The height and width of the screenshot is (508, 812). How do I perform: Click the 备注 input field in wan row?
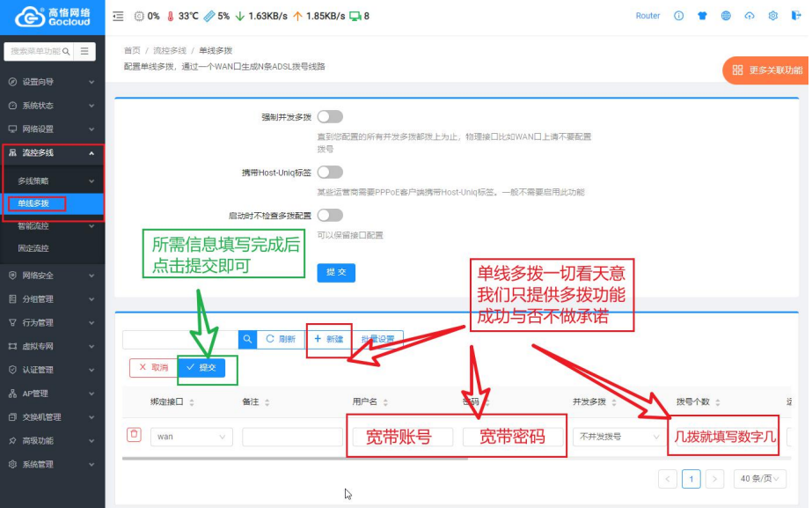point(292,437)
